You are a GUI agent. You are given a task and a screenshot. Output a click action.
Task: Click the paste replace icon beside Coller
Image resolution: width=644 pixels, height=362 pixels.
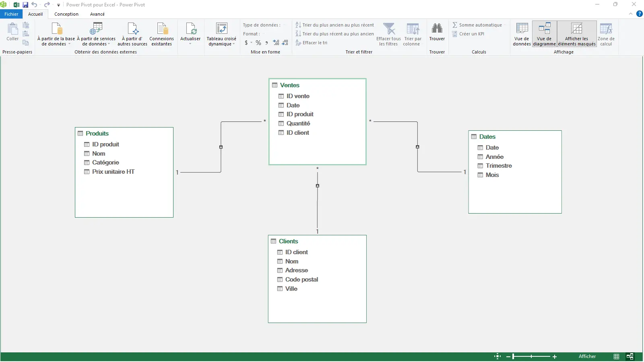(x=26, y=34)
